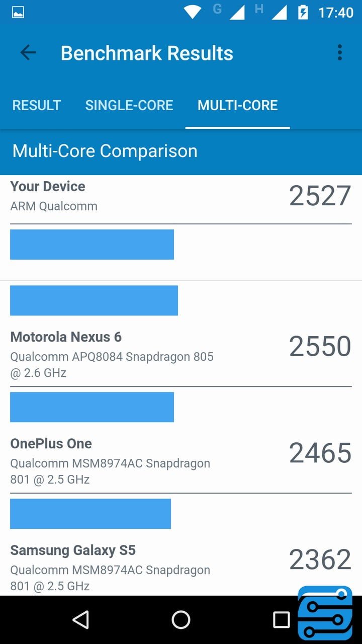The height and width of the screenshot is (644, 362).
Task: Tap the Your Device score bar
Action: (92, 245)
